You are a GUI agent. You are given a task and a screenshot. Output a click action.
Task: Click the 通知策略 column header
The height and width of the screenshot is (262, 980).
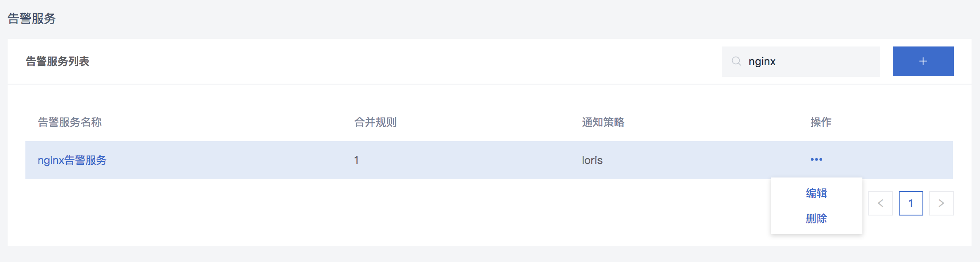[x=603, y=122]
